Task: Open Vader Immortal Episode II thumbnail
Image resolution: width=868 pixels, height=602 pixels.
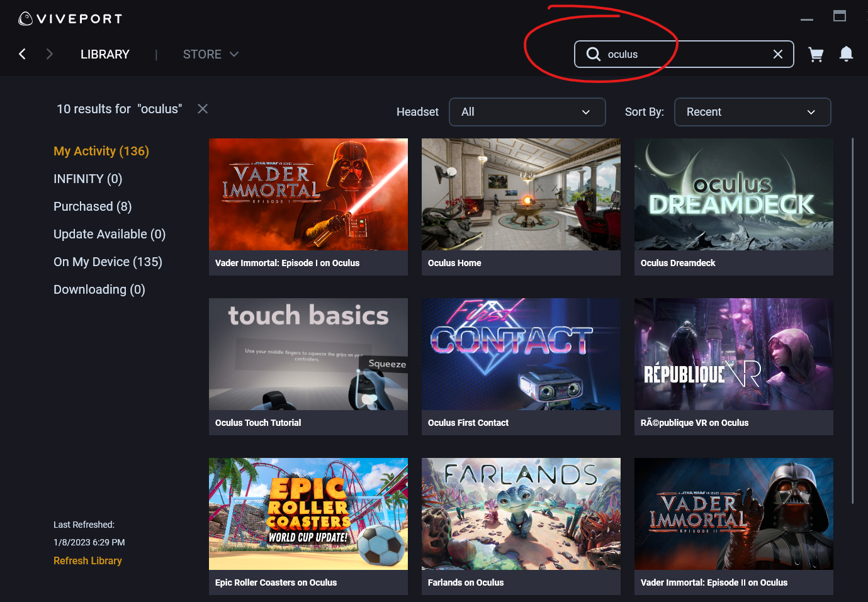Action: pos(734,514)
